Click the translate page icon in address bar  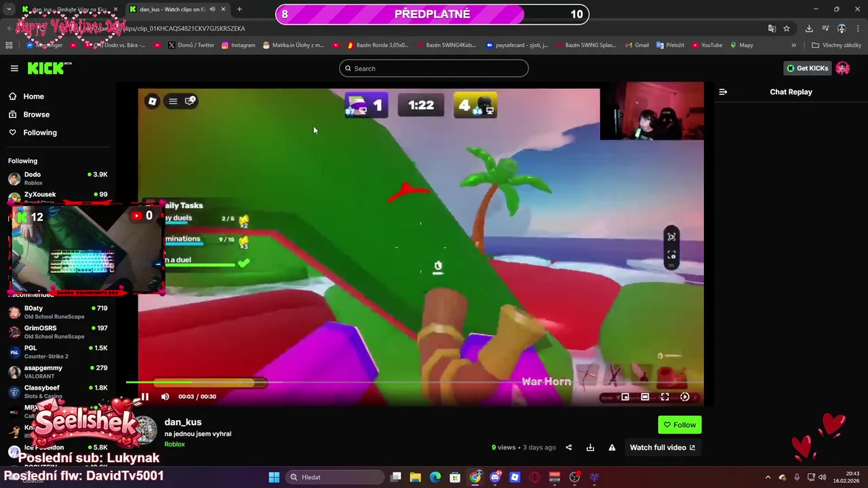point(772,28)
